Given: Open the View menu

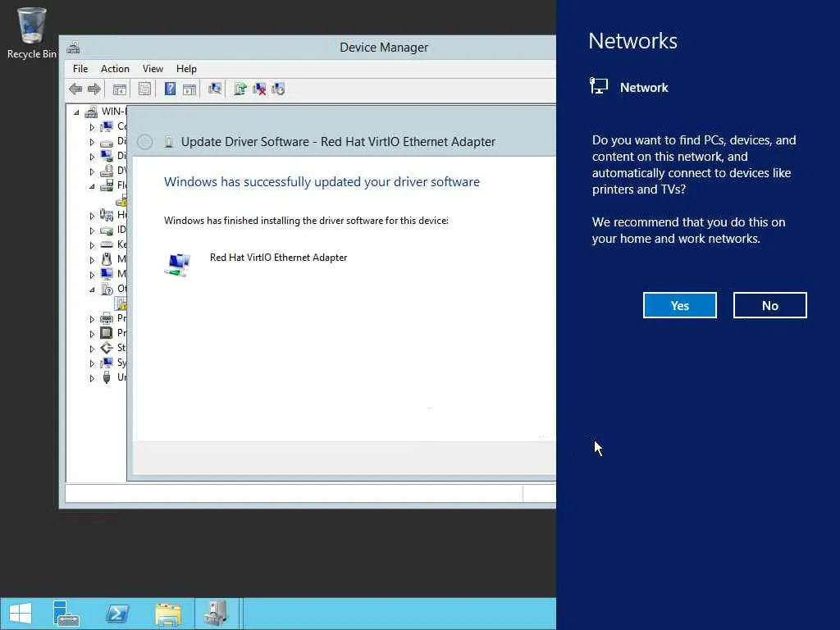Looking at the screenshot, I should pos(153,69).
